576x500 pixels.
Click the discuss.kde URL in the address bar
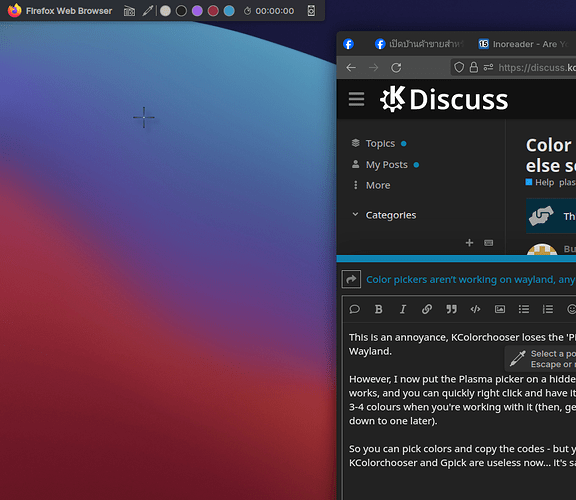coord(537,68)
